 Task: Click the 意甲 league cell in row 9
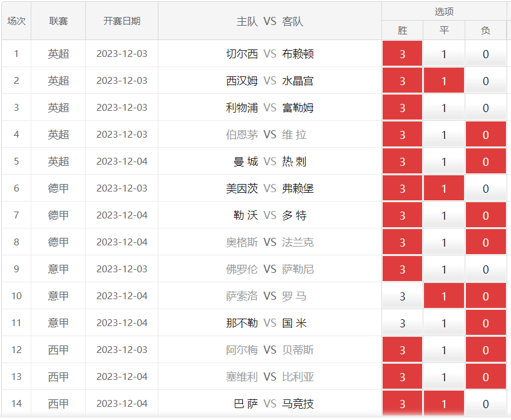click(58, 269)
